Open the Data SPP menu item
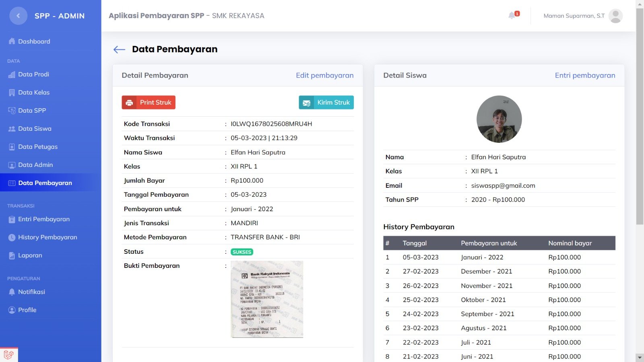 coord(32,111)
